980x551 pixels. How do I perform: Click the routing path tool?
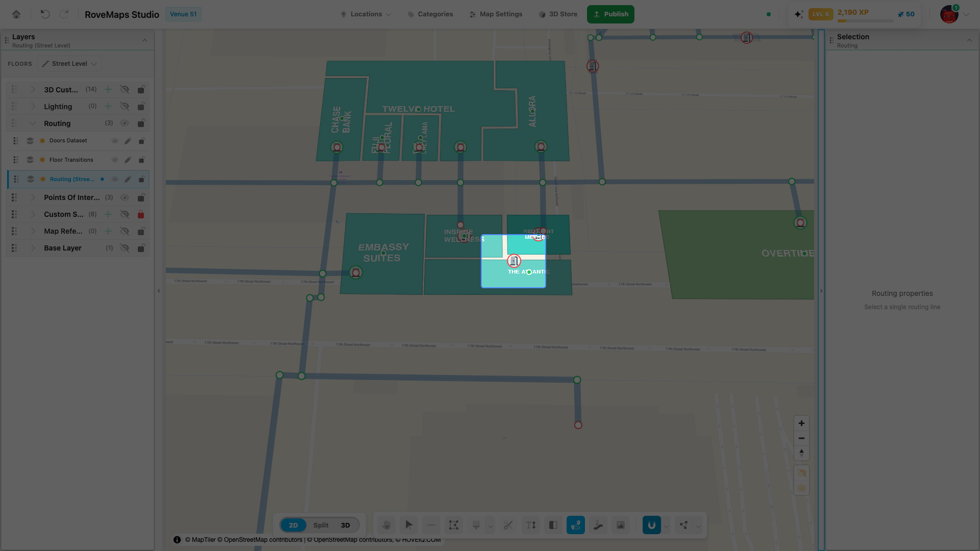coord(576,525)
